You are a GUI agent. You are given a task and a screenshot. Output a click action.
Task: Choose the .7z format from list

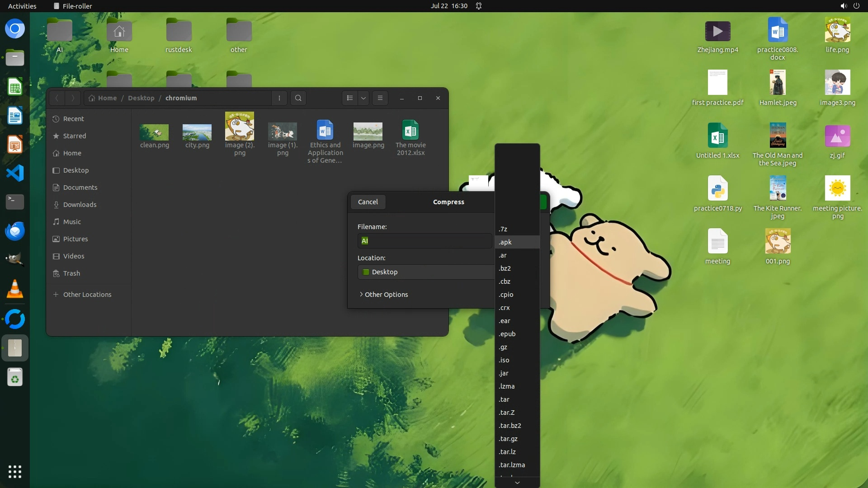click(503, 229)
